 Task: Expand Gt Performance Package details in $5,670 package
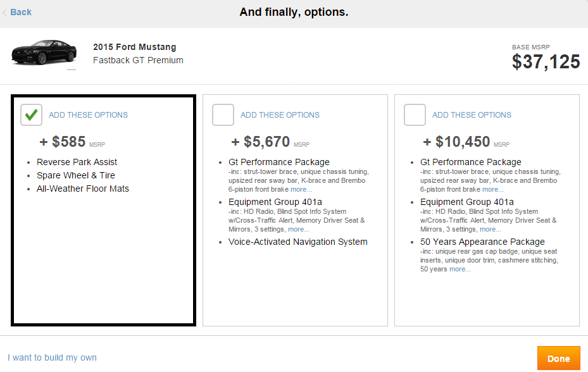(301, 189)
